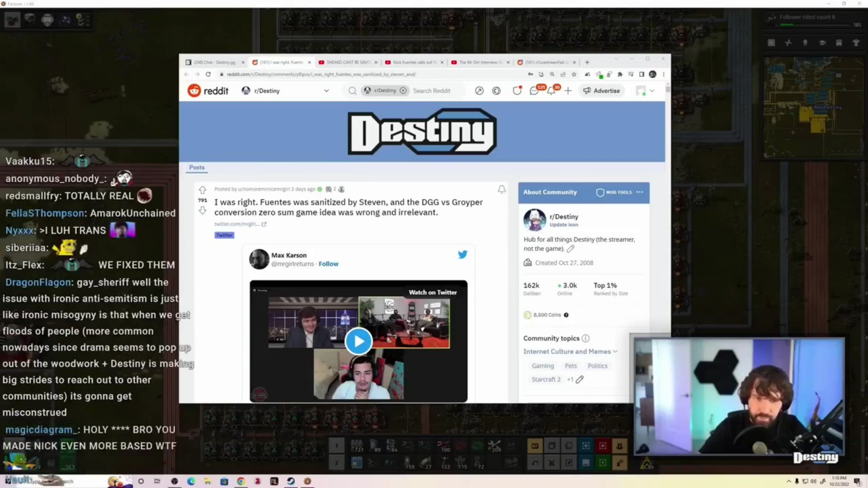This screenshot has height=488, width=868.
Task: Open the r/Destiny community dropdown
Action: pos(285,91)
